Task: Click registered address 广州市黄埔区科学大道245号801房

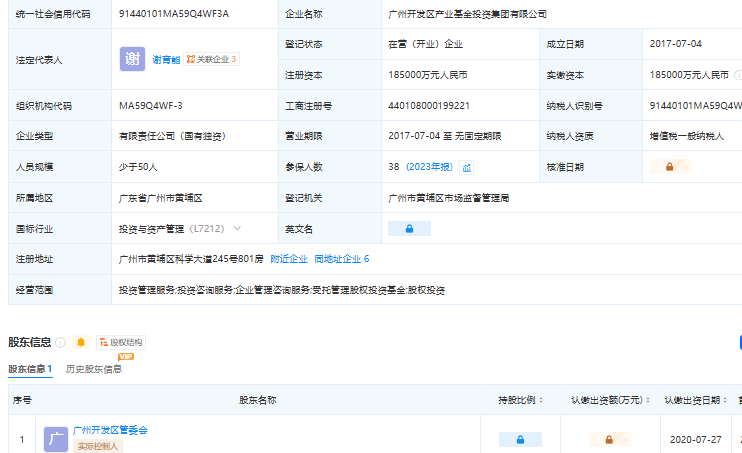Action: (191, 259)
